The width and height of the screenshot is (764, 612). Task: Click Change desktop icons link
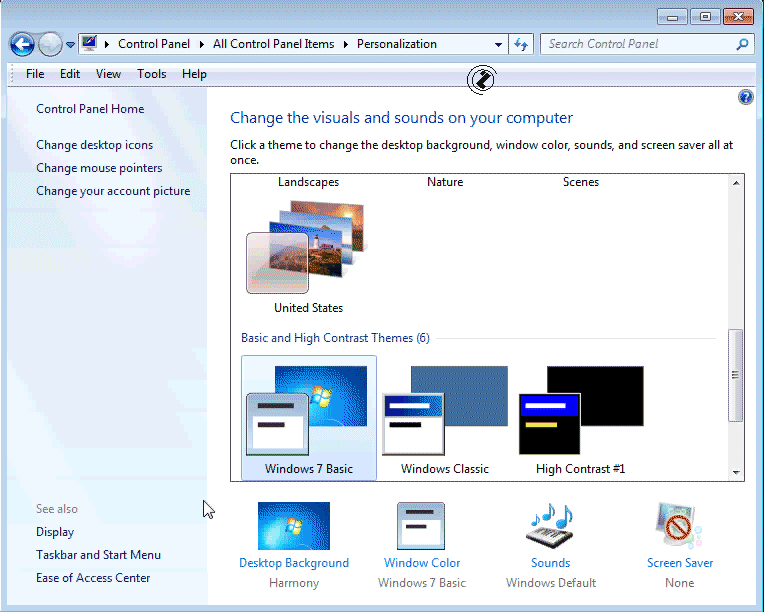coord(95,145)
